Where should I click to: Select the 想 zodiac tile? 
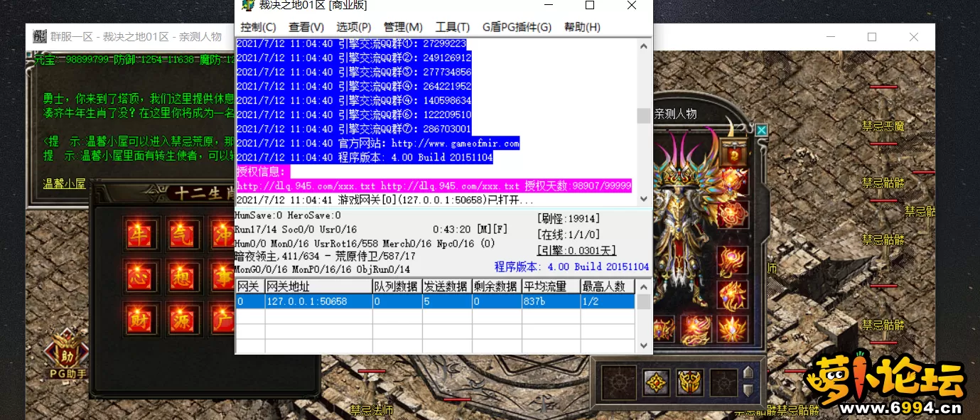tap(183, 276)
